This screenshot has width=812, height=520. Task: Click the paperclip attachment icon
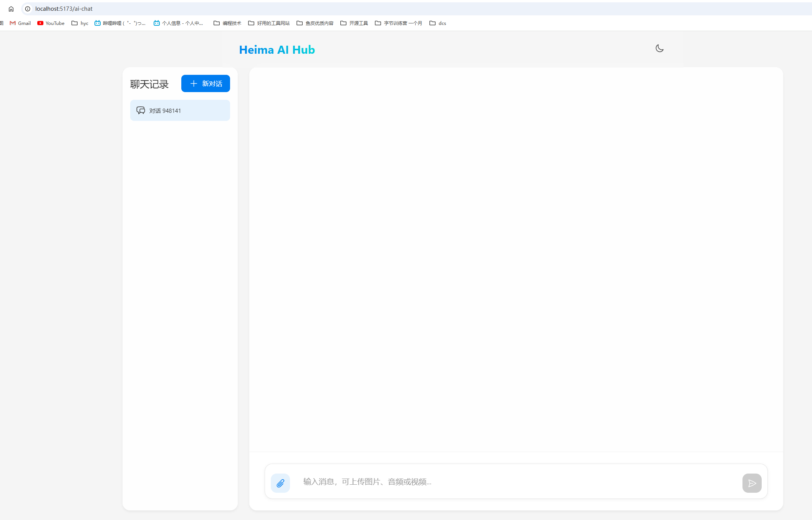[x=280, y=483]
